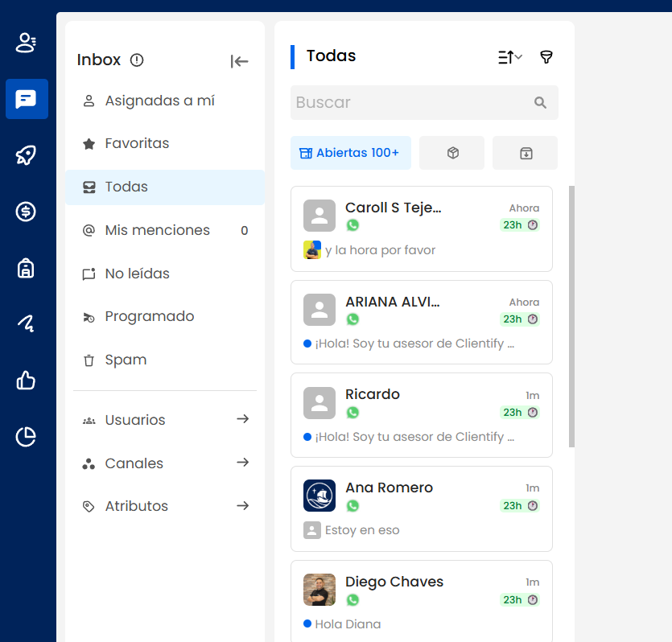Click the 23h timer badge on Ricardo's card
This screenshot has height=642, width=672.
coord(520,413)
